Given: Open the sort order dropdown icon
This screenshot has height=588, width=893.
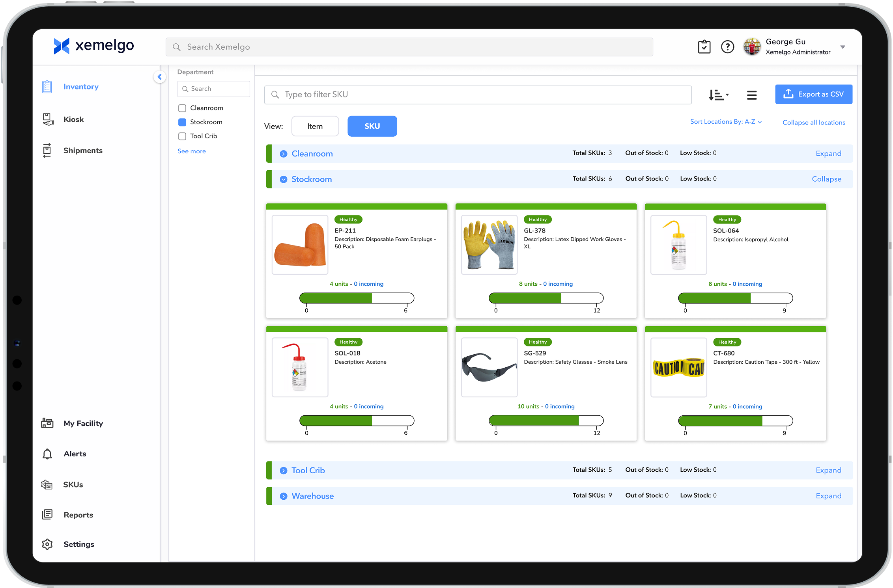Looking at the screenshot, I should click(719, 95).
